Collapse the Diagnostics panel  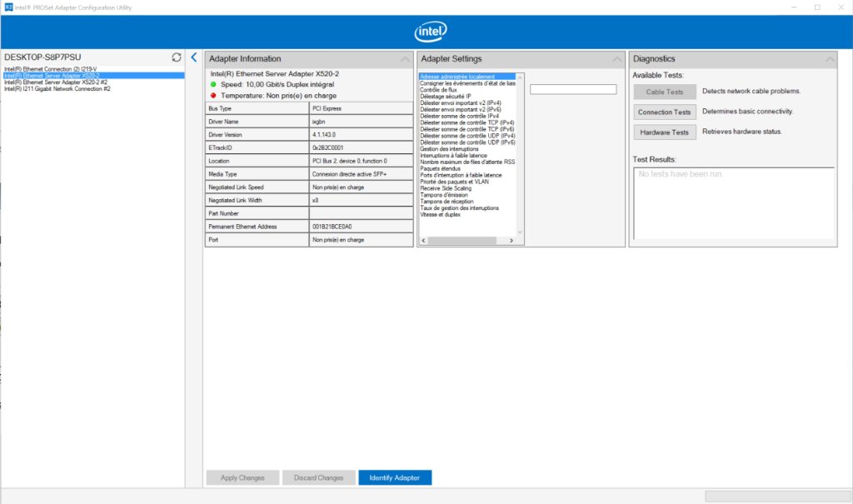coord(830,58)
